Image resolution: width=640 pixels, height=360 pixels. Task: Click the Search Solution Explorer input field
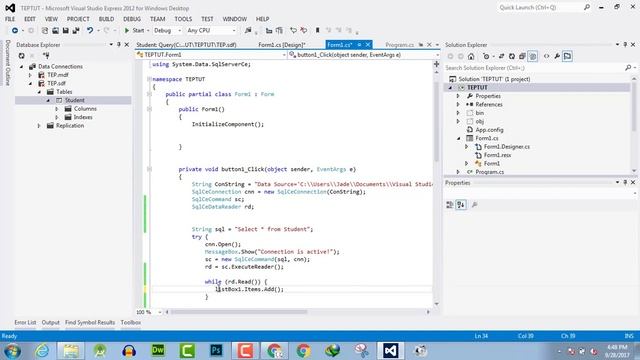(534, 68)
